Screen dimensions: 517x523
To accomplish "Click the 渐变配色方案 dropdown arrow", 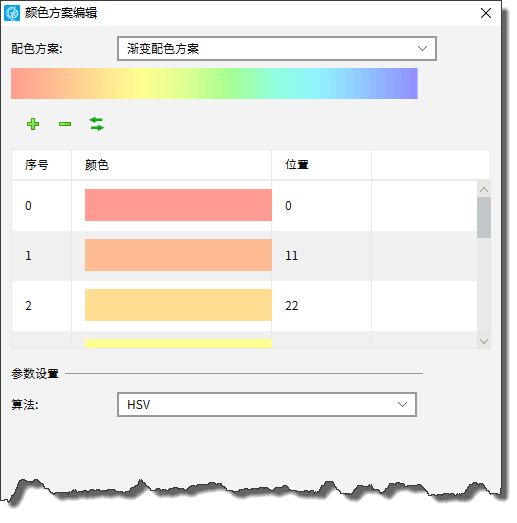I will click(422, 49).
